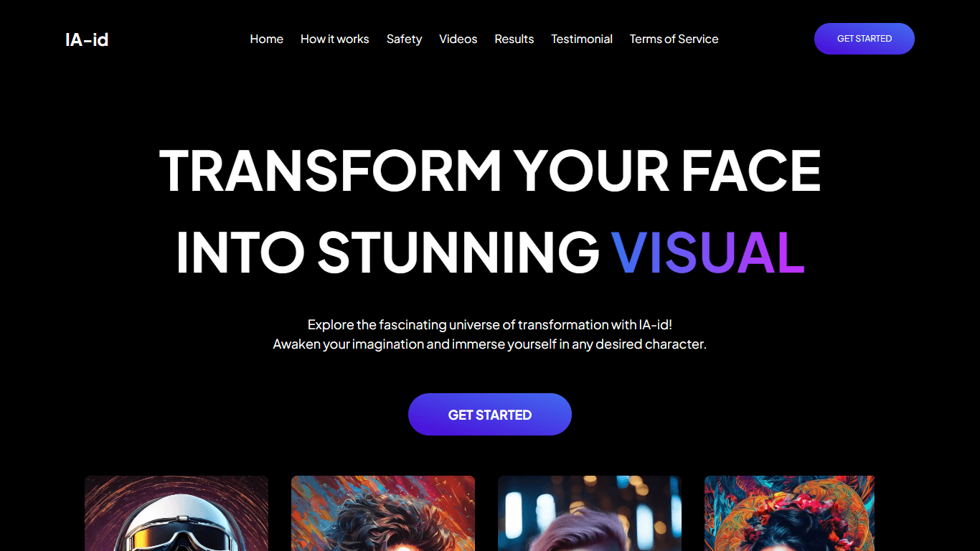
Task: Open the floral headdress portrait thumbnail
Action: [x=789, y=513]
